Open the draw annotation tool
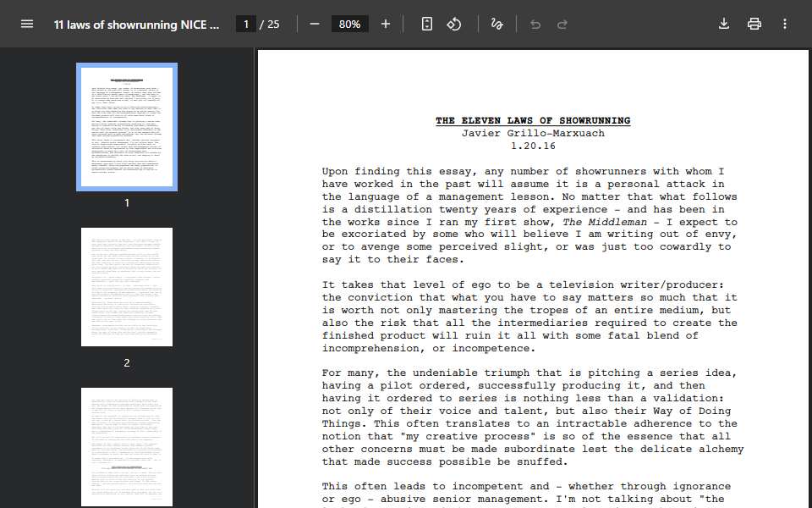Image resolution: width=812 pixels, height=508 pixels. 497,24
